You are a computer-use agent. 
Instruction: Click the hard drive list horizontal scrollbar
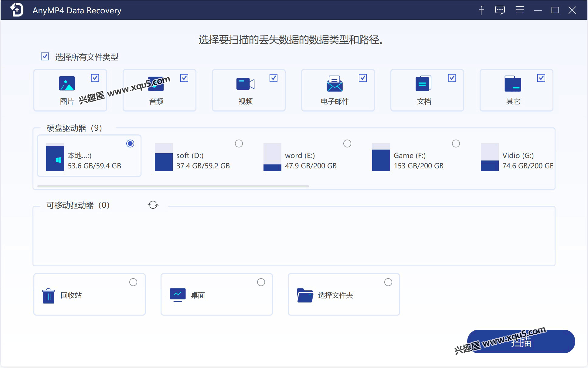173,186
